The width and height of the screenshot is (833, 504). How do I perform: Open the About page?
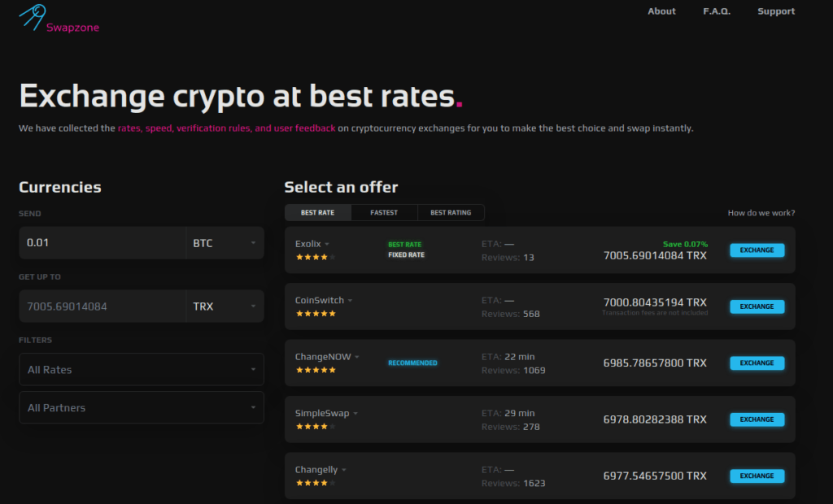[661, 11]
